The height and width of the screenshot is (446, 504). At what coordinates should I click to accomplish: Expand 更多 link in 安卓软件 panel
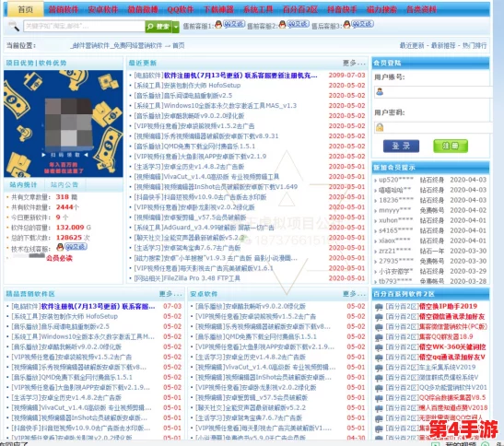coord(354,294)
